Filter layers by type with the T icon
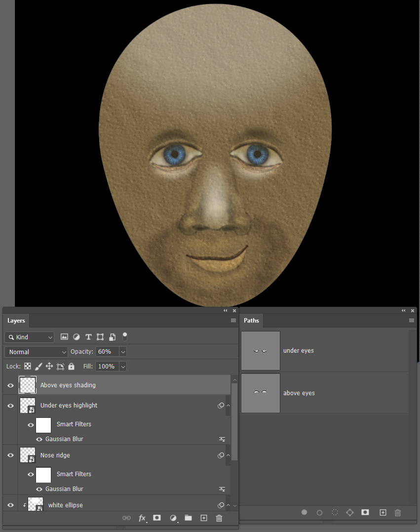Screen dimensions: 420x532 tap(88, 336)
